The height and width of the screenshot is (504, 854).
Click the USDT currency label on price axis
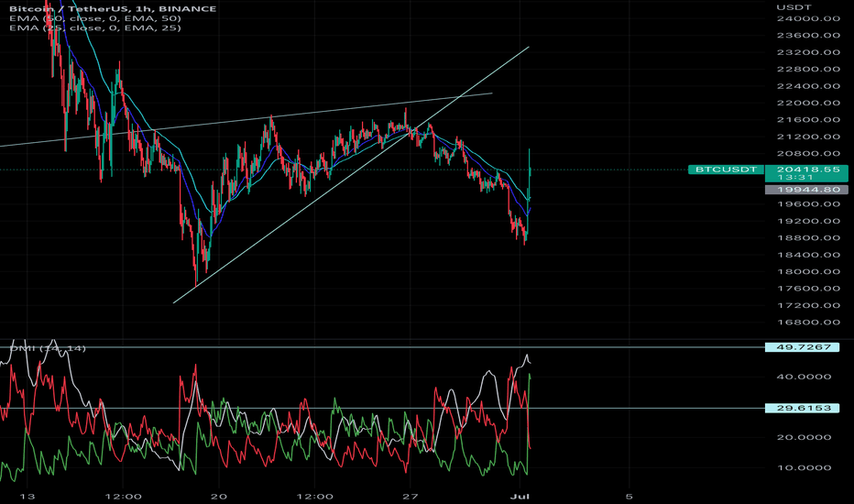point(794,7)
